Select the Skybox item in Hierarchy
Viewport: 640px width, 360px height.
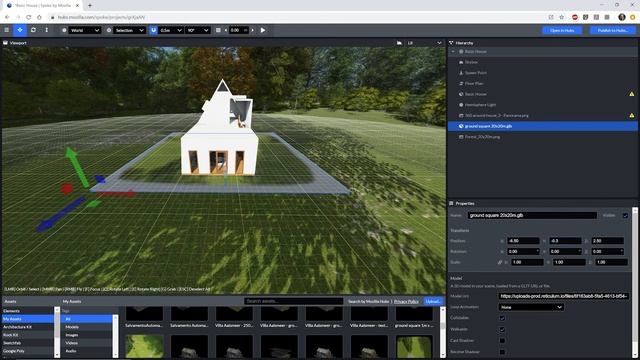coord(471,62)
